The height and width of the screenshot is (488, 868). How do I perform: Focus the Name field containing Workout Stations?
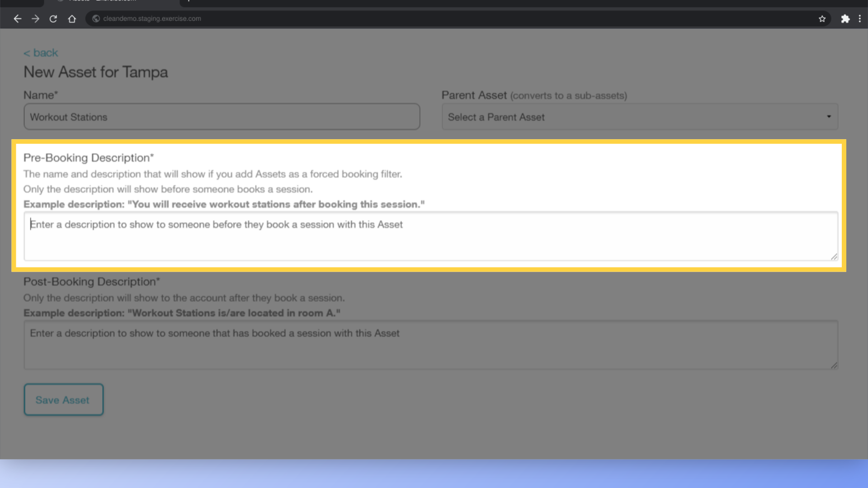point(222,117)
